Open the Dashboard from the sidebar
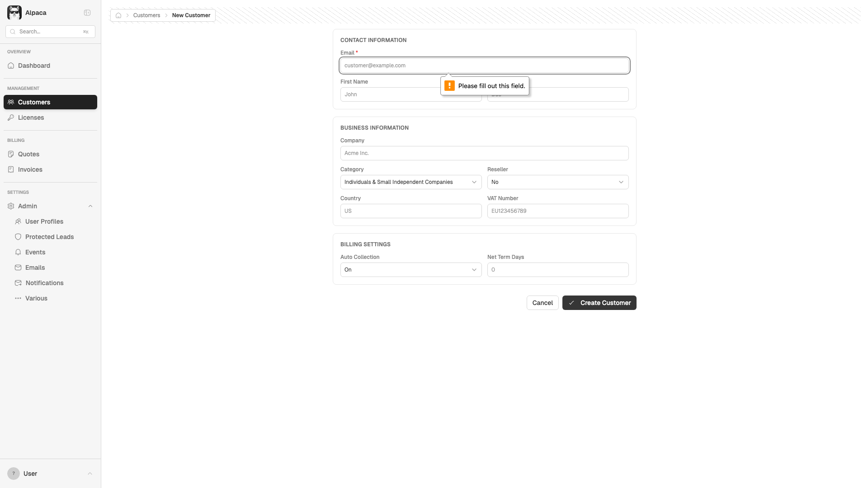The image size is (868, 488). pyautogui.click(x=33, y=66)
